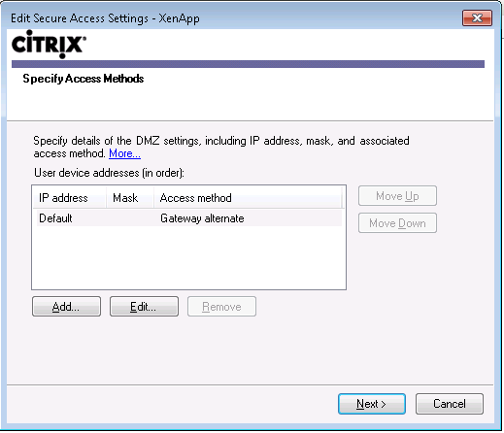Sort by the IP address column header
Screen dimensions: 504x433
(70, 198)
